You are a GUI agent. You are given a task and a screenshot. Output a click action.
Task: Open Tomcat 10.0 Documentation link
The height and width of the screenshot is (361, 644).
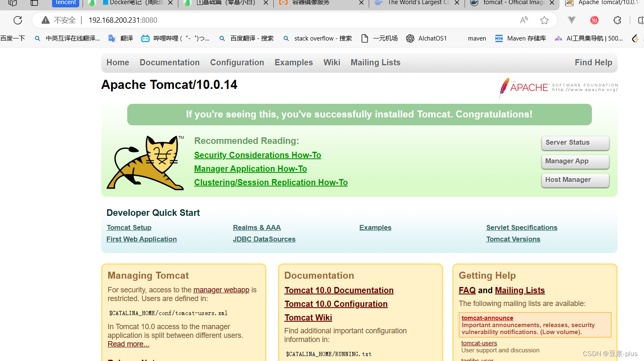[x=339, y=290]
